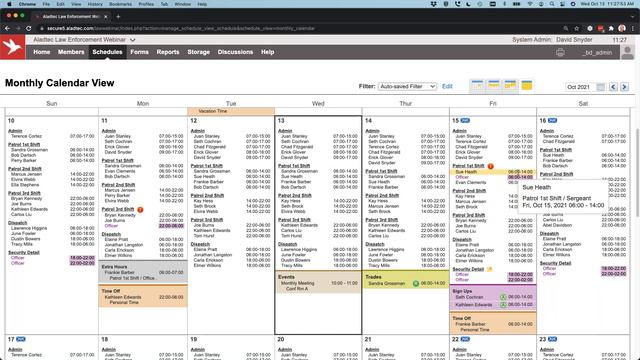The image size is (640, 360).
Task: Go to the next month arrow
Action: pyautogui.click(x=624, y=87)
